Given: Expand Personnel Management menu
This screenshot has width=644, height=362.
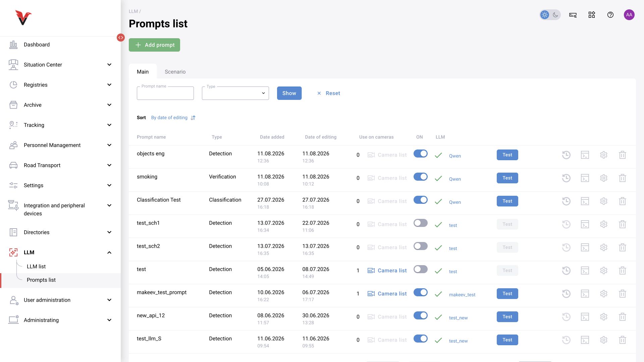Looking at the screenshot, I should click(x=60, y=145).
